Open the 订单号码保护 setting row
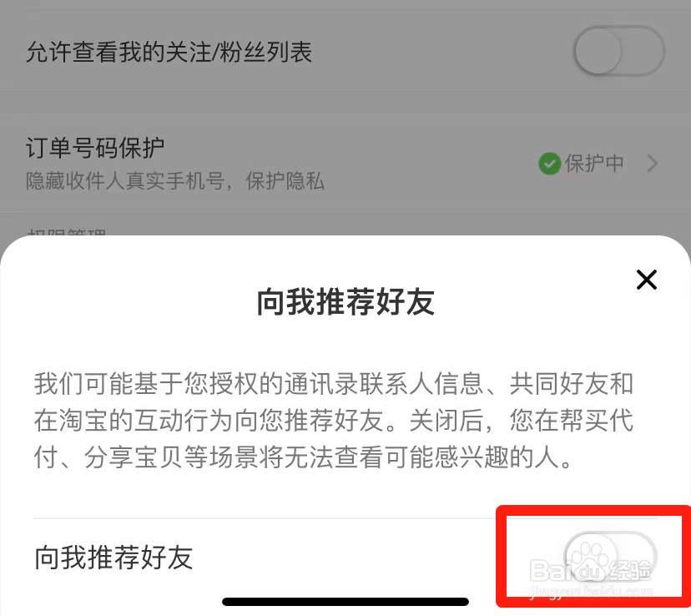This screenshot has width=691, height=616. (345, 164)
